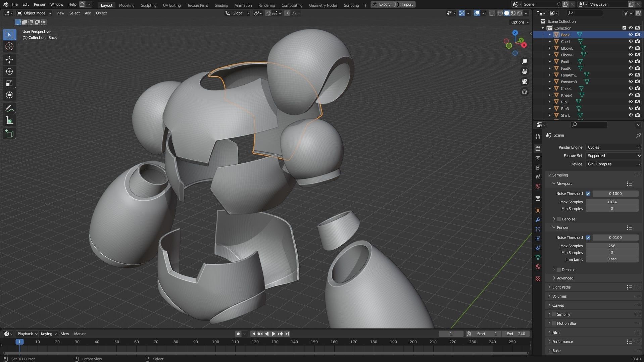Enable the Motion Blur checkbox
The width and height of the screenshot is (644, 362).
click(x=554, y=323)
